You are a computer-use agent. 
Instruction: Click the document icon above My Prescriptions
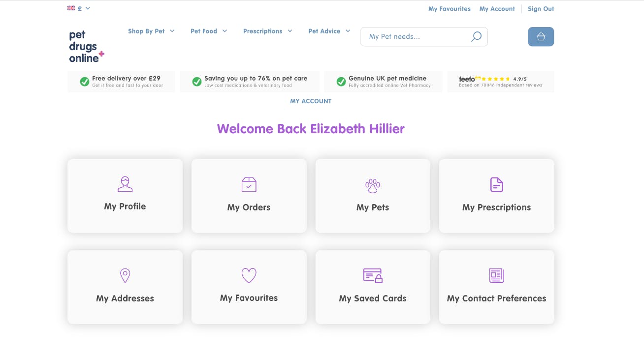496,184
